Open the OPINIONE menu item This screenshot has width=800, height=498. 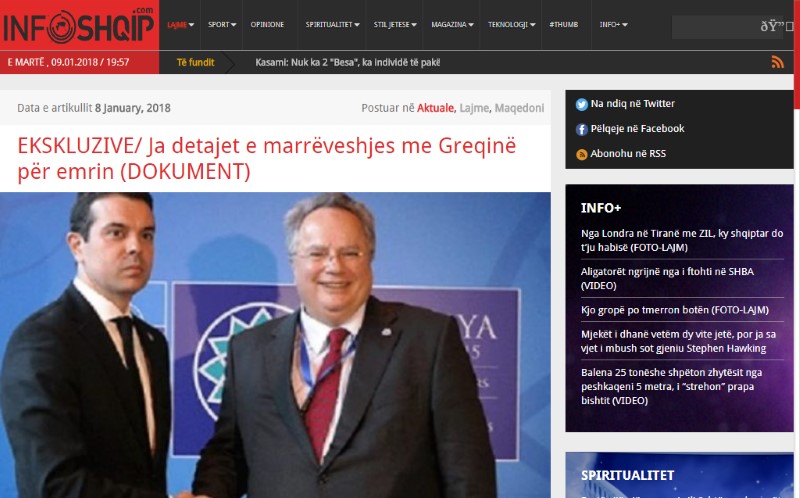(267, 24)
